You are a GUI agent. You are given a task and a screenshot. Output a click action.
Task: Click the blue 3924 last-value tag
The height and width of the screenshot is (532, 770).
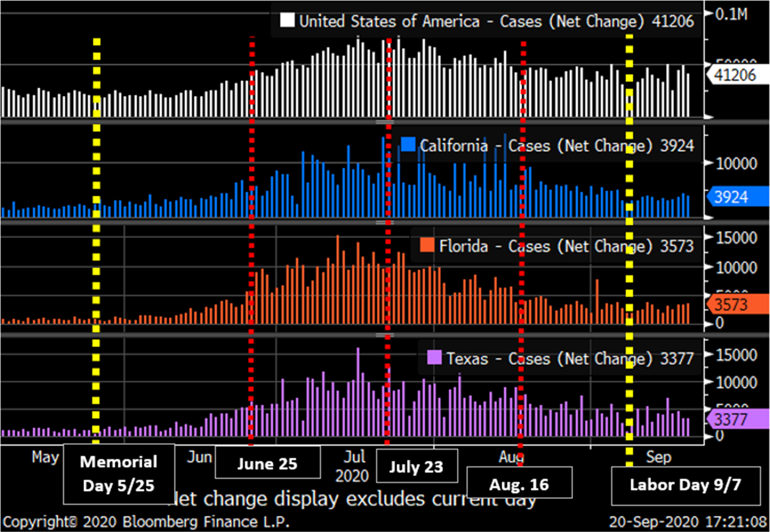tap(735, 197)
